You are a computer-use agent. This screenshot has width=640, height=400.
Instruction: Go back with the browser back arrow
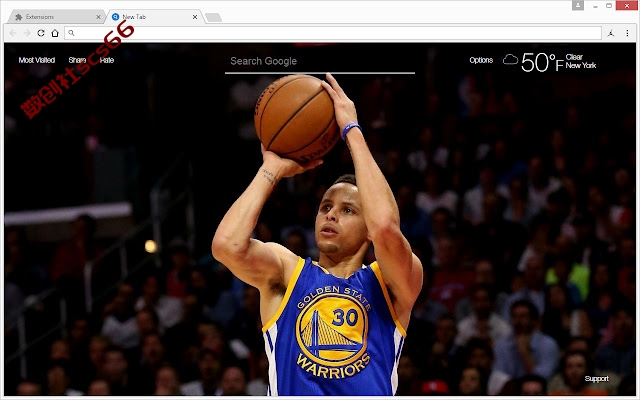(x=13, y=33)
